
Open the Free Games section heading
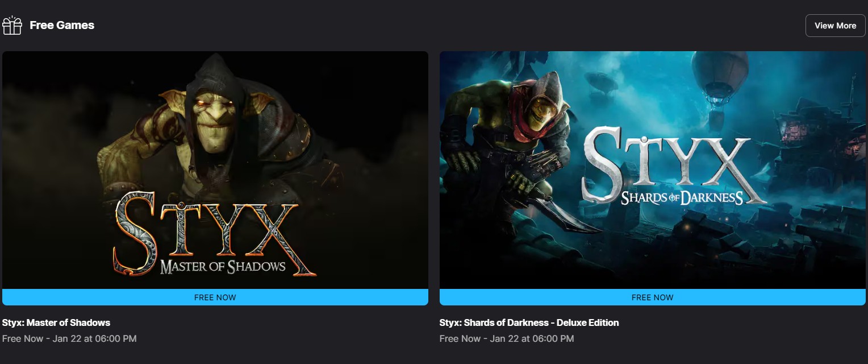pos(62,26)
